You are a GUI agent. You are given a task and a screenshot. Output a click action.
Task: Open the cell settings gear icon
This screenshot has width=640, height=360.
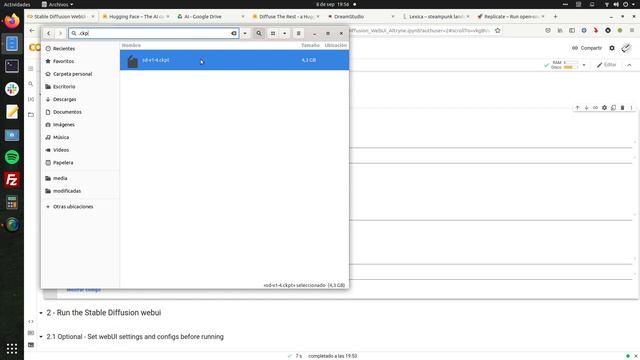click(x=604, y=108)
